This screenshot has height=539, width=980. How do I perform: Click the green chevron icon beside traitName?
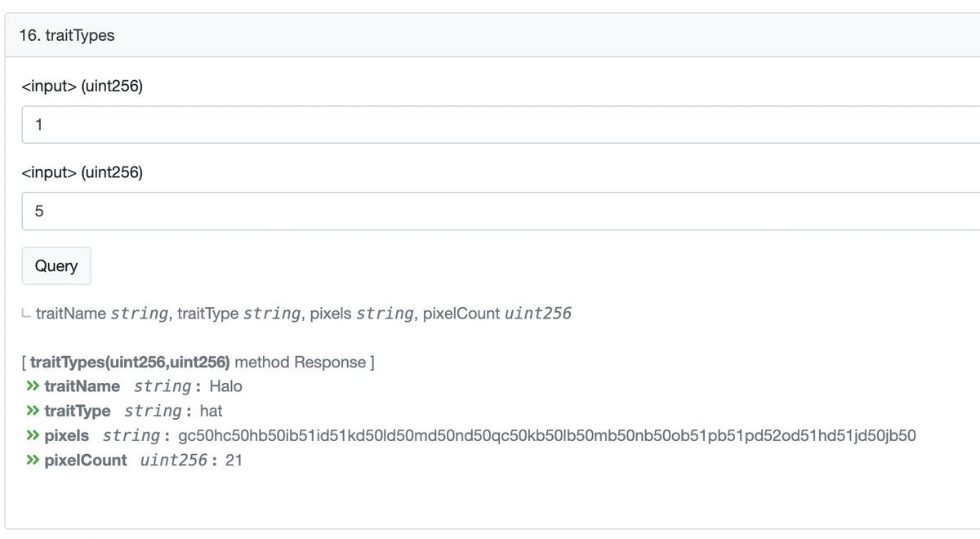pos(33,386)
